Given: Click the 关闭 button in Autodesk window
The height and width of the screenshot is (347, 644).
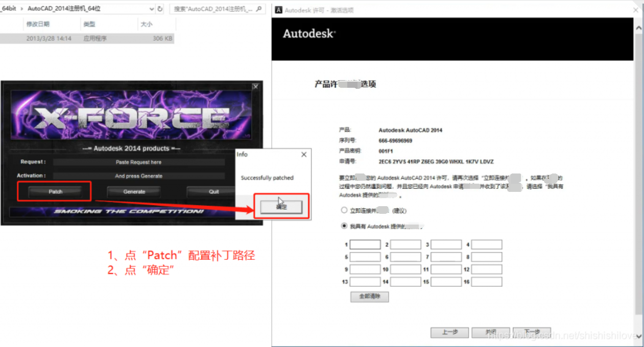Looking at the screenshot, I should [491, 332].
